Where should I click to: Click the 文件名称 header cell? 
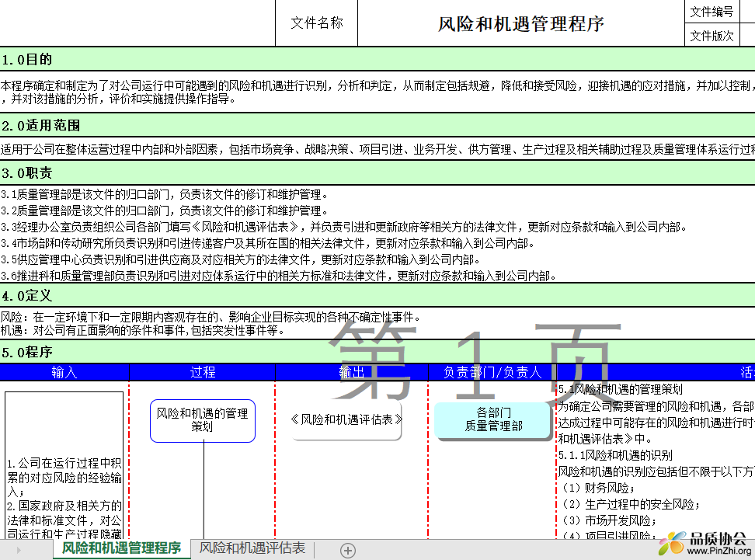click(x=316, y=23)
